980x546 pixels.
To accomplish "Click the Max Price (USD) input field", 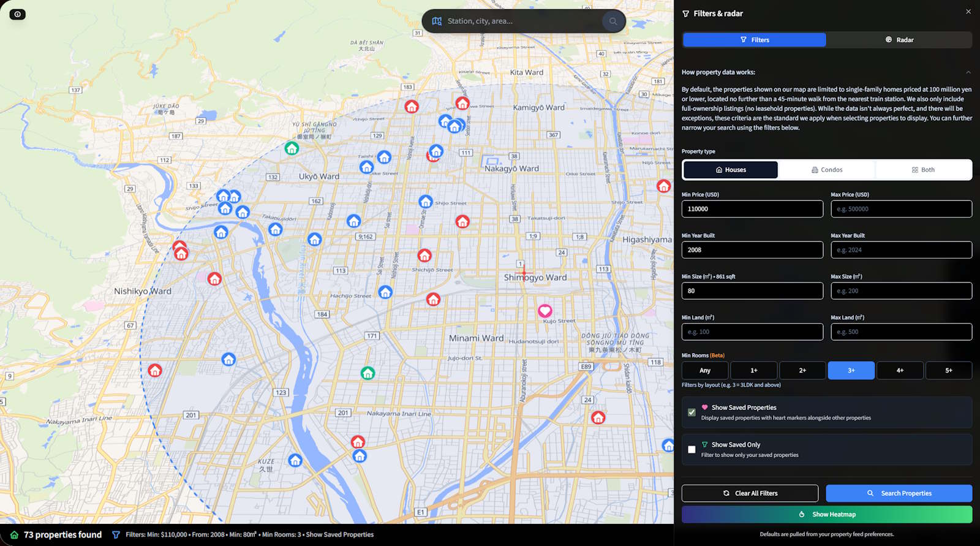I will pyautogui.click(x=900, y=209).
